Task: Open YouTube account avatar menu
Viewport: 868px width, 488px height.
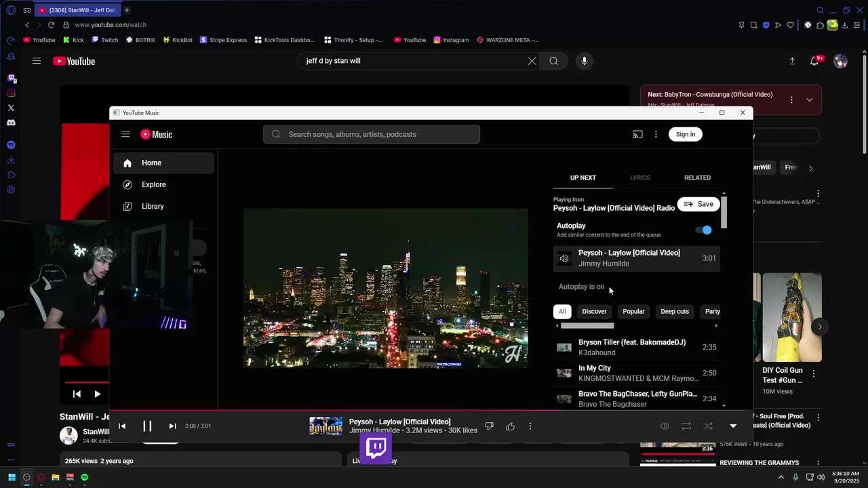Action: coord(841,61)
